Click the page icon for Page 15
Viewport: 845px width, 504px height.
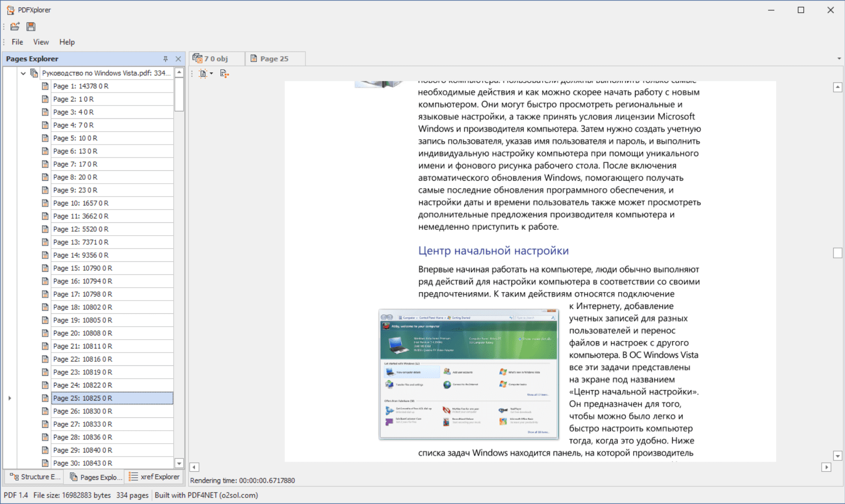click(45, 268)
